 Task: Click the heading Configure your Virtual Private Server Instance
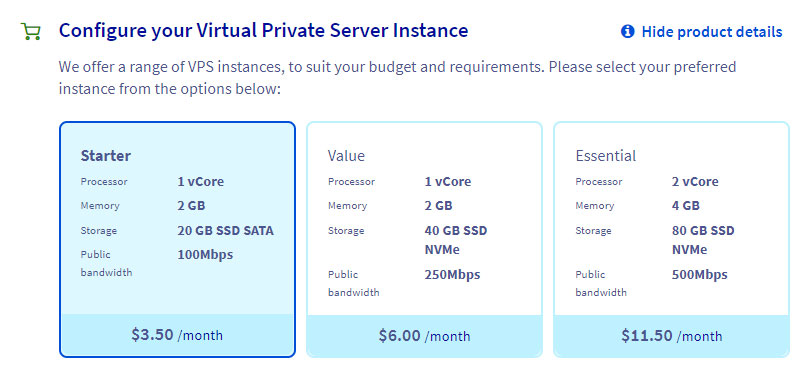pos(263,31)
